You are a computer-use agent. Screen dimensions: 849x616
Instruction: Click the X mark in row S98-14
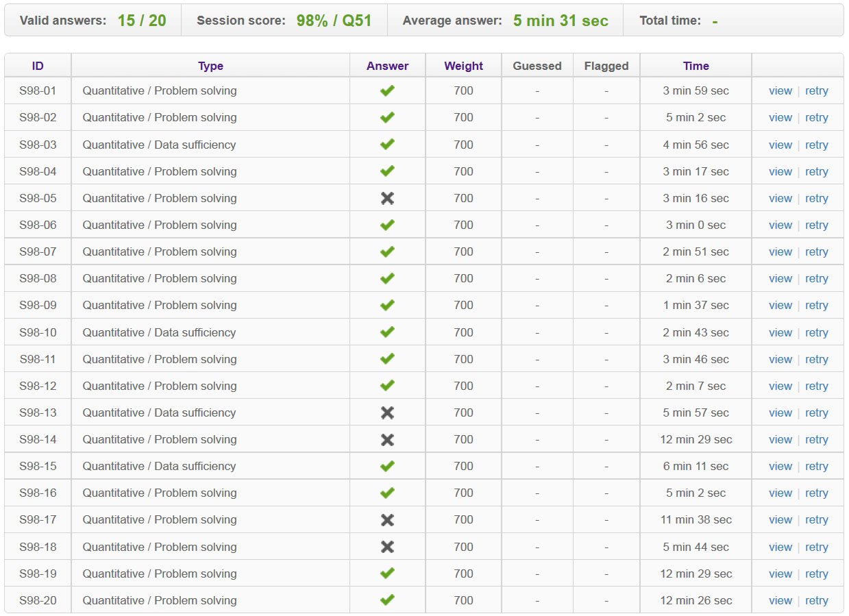pyautogui.click(x=387, y=439)
